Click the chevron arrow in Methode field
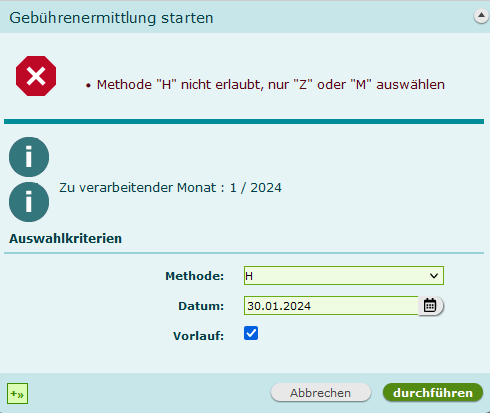 pyautogui.click(x=434, y=276)
